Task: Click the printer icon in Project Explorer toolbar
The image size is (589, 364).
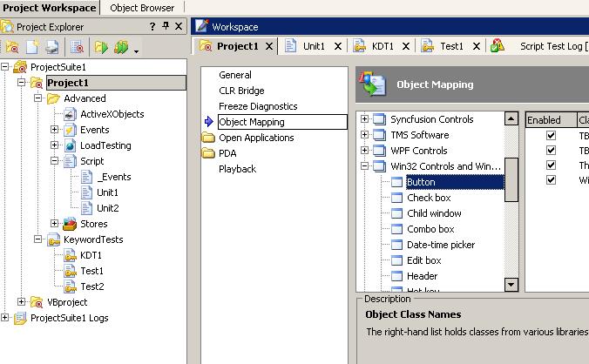Action: [x=52, y=47]
